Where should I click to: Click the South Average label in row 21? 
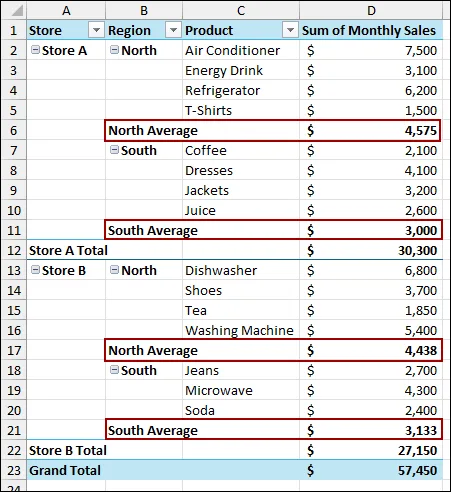[153, 430]
